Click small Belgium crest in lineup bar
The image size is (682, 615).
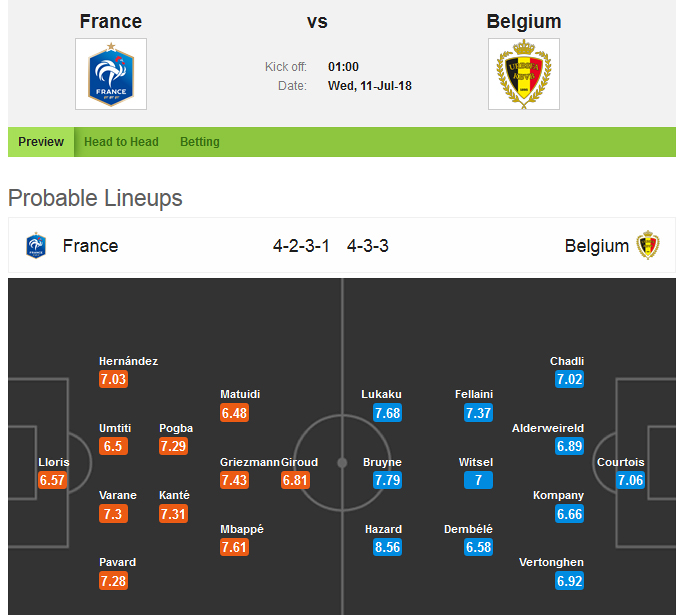[x=648, y=245]
